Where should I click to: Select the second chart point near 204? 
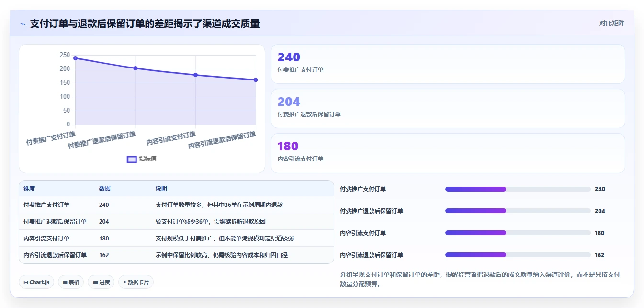(x=136, y=68)
